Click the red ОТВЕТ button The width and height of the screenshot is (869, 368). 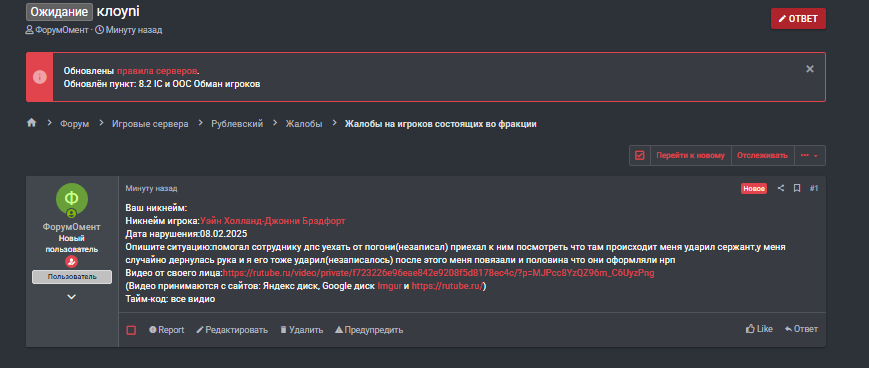(x=798, y=19)
